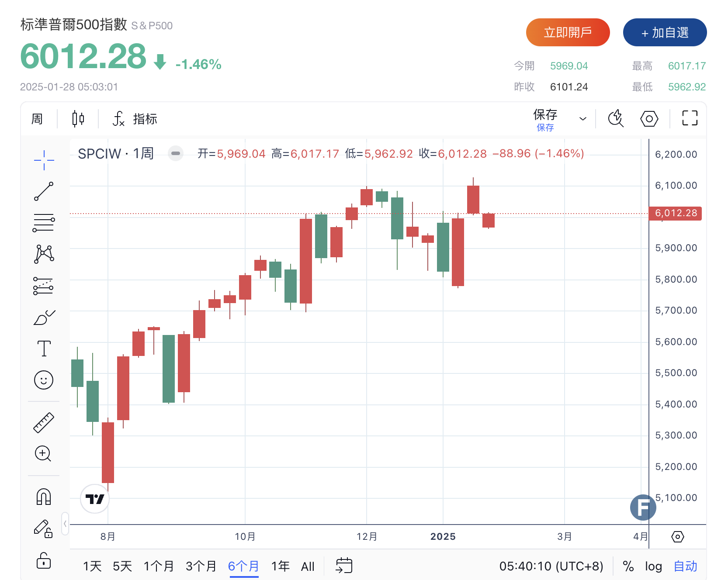Screen dimensions: 728x580
Task: Open the candlestick chart type menu
Action: [78, 119]
